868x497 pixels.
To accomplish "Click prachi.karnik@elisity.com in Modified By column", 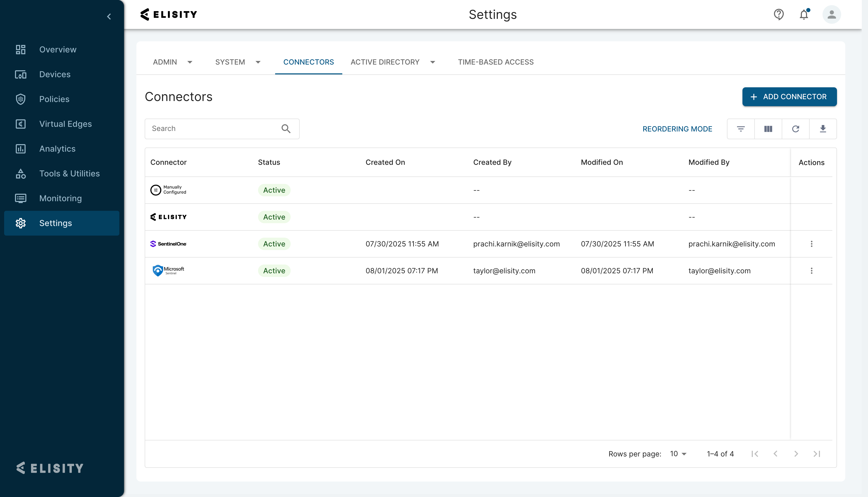I will pos(731,244).
